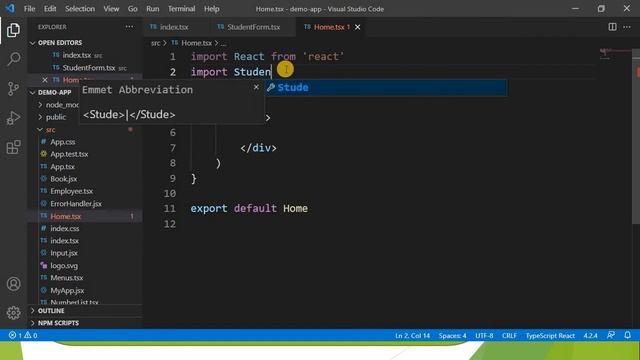Open the Manage gear icon
This screenshot has width=640, height=360.
pyautogui.click(x=13, y=313)
